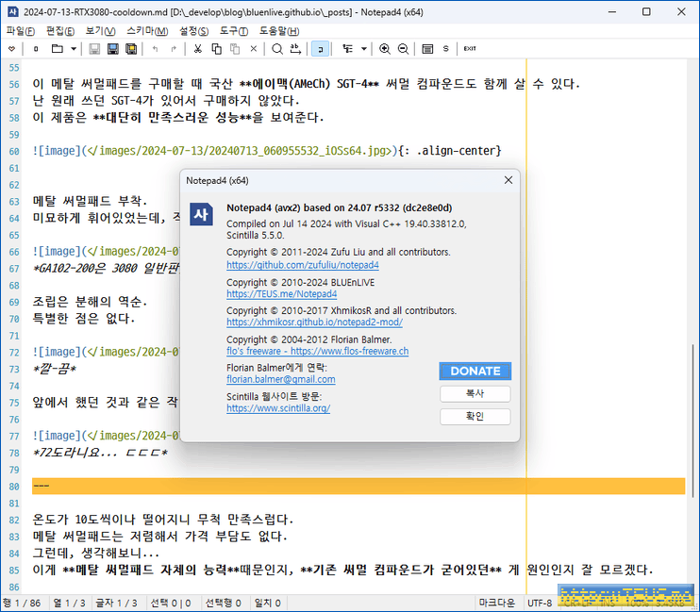This screenshot has height=612, width=700.
Task: Click the Copy icon in toolbar
Action: [218, 48]
